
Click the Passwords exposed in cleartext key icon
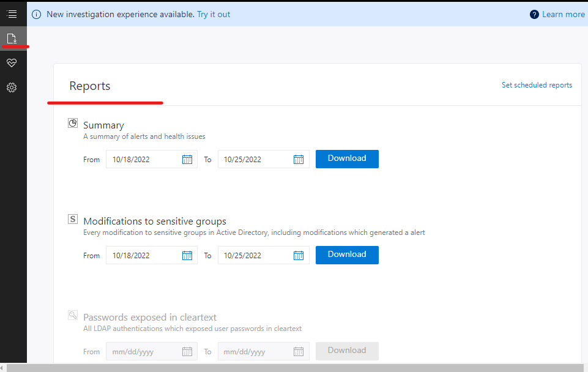(x=73, y=315)
